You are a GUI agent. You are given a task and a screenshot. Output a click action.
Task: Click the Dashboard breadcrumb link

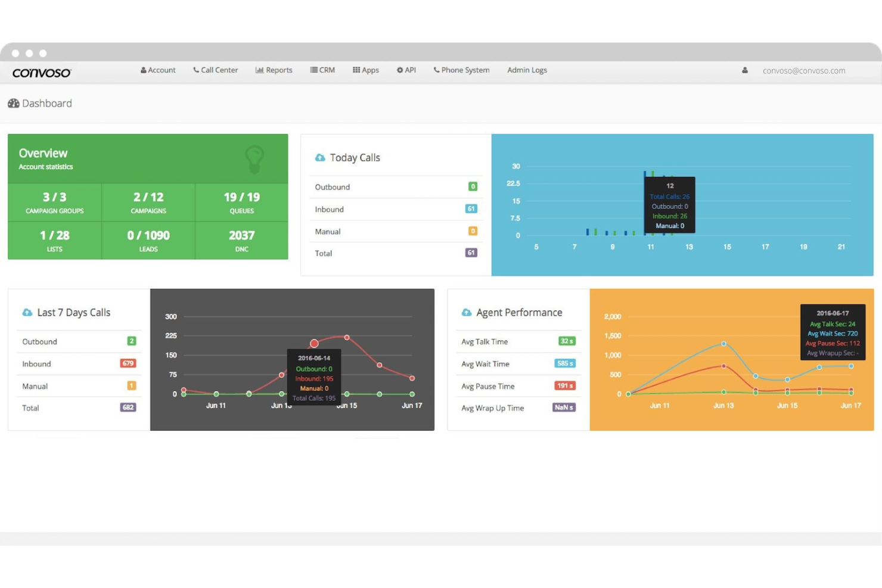click(46, 103)
